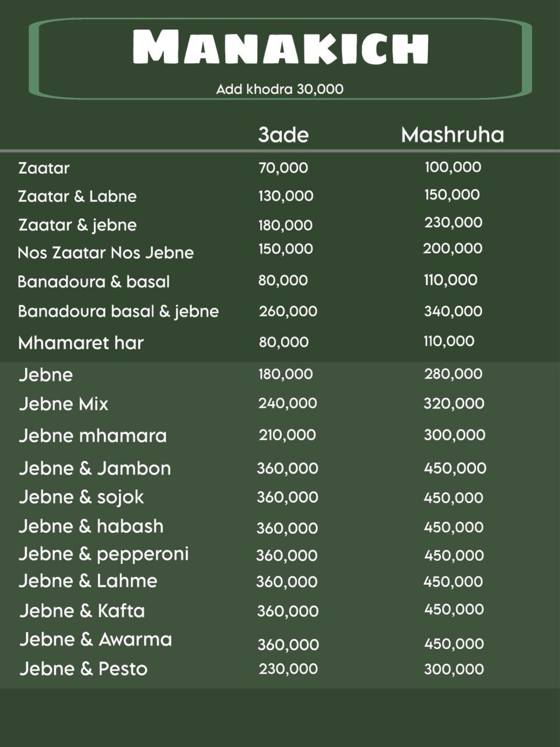The width and height of the screenshot is (560, 747).
Task: Select Jebne & Kafta item
Action: [82, 610]
